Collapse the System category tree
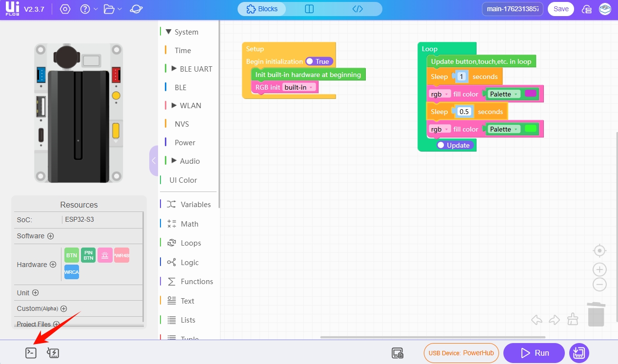Image resolution: width=618 pixels, height=364 pixels. 169,32
